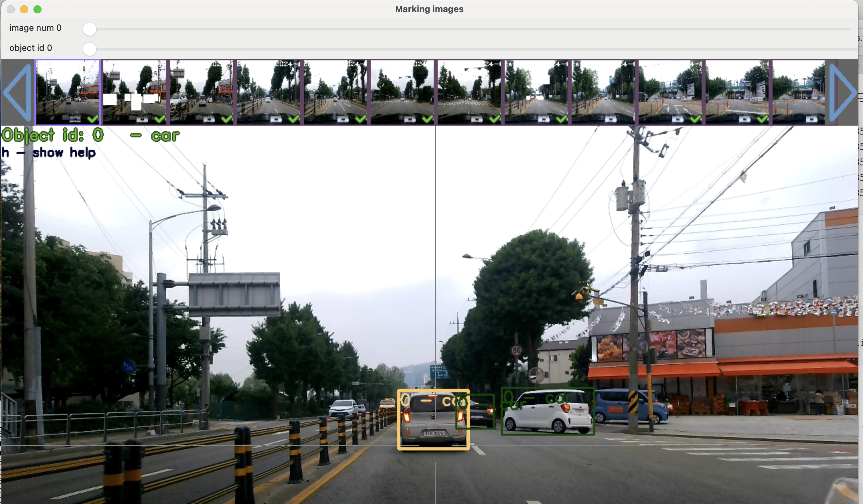Select the fourth thumbnail in the strip
The height and width of the screenshot is (504, 863).
[x=268, y=92]
